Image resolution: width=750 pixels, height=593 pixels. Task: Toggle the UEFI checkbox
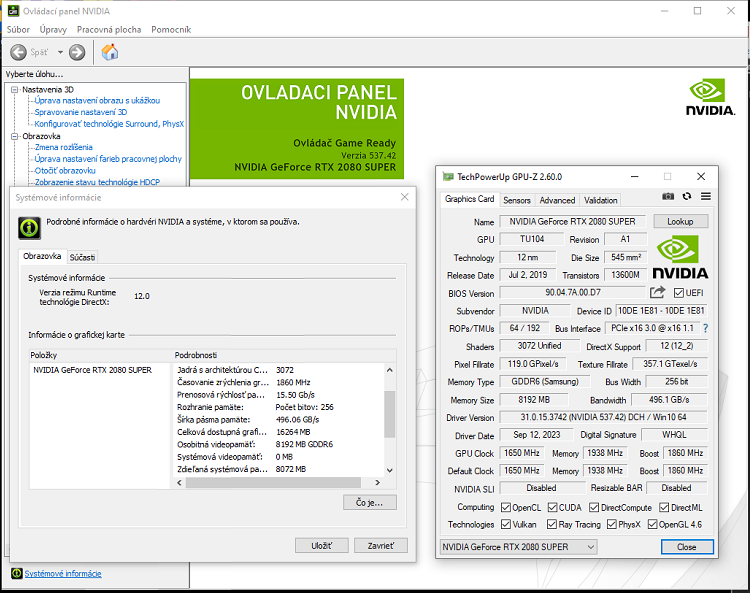[679, 293]
